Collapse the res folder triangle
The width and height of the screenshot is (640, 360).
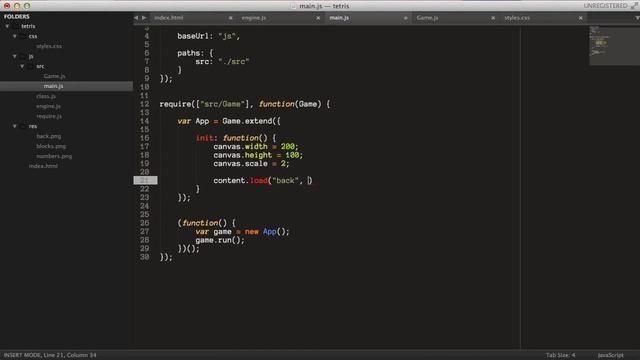(15, 126)
